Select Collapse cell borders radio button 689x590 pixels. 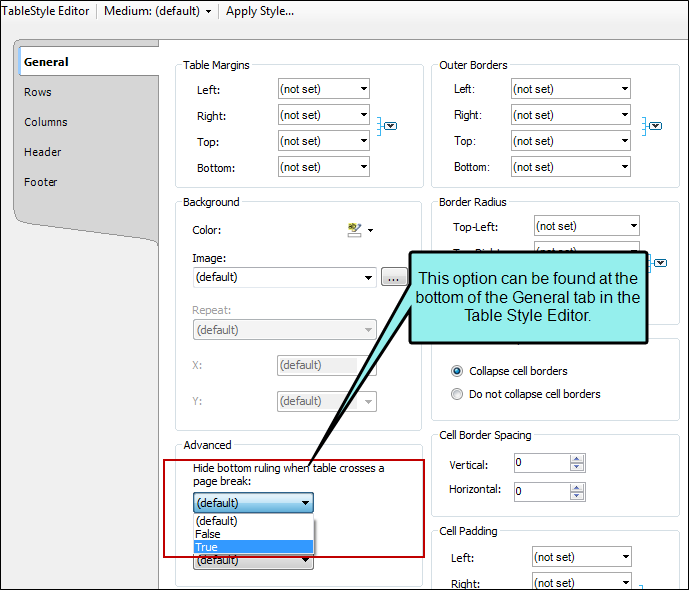pos(457,371)
